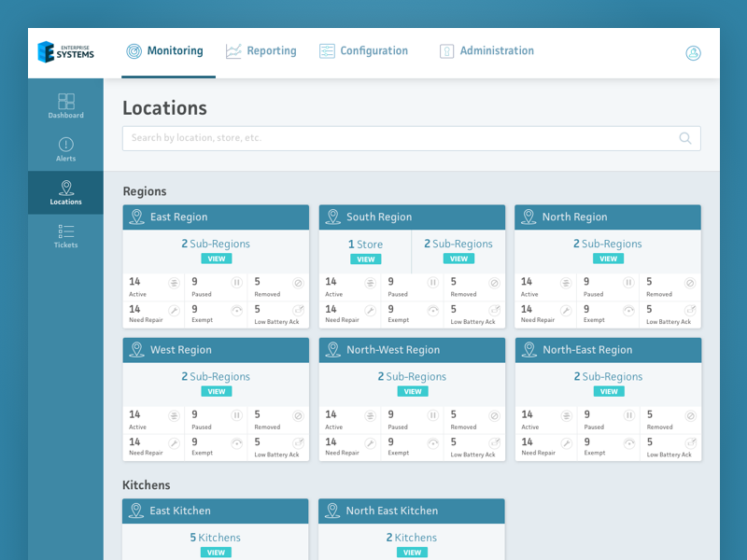Click Removed icon in North Region card
This screenshot has width=747, height=560.
690,283
